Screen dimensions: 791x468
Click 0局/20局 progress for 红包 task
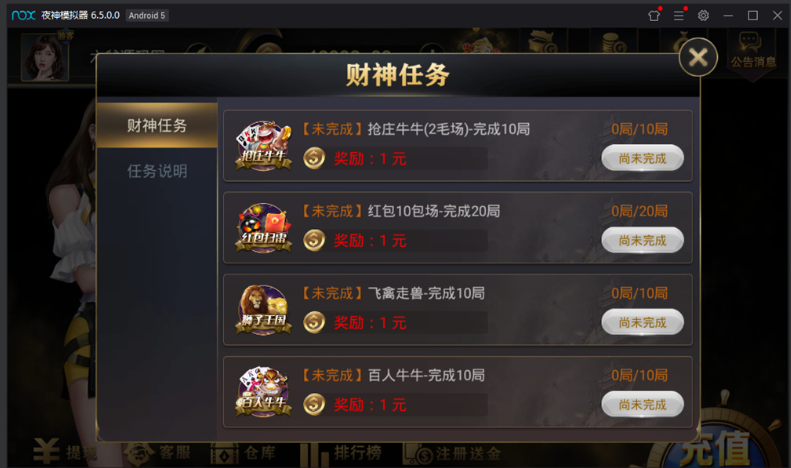tap(639, 211)
